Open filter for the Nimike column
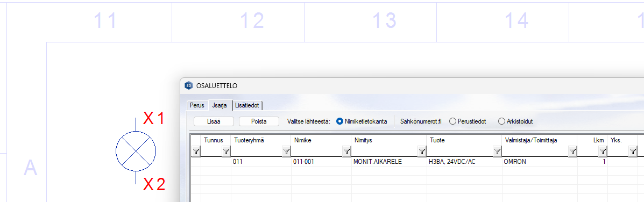Screen dimensions: 644x202 [x=346, y=152]
